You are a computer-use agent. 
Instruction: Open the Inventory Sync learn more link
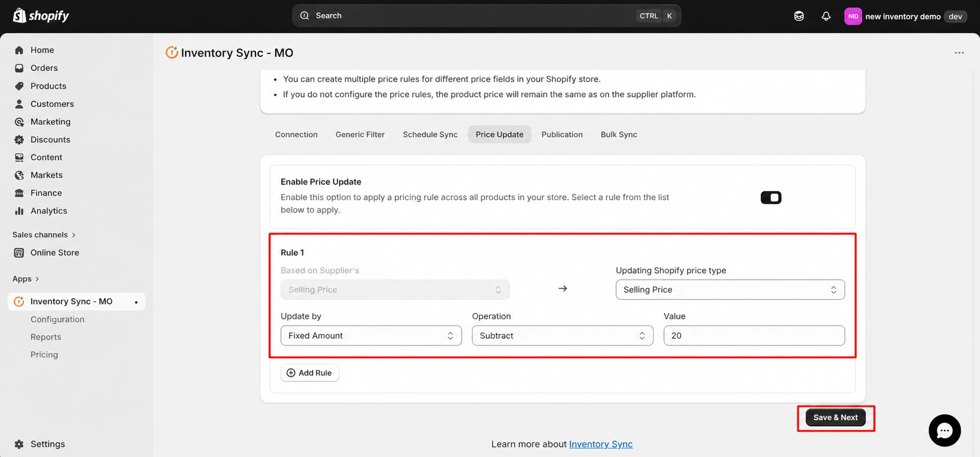(x=600, y=444)
